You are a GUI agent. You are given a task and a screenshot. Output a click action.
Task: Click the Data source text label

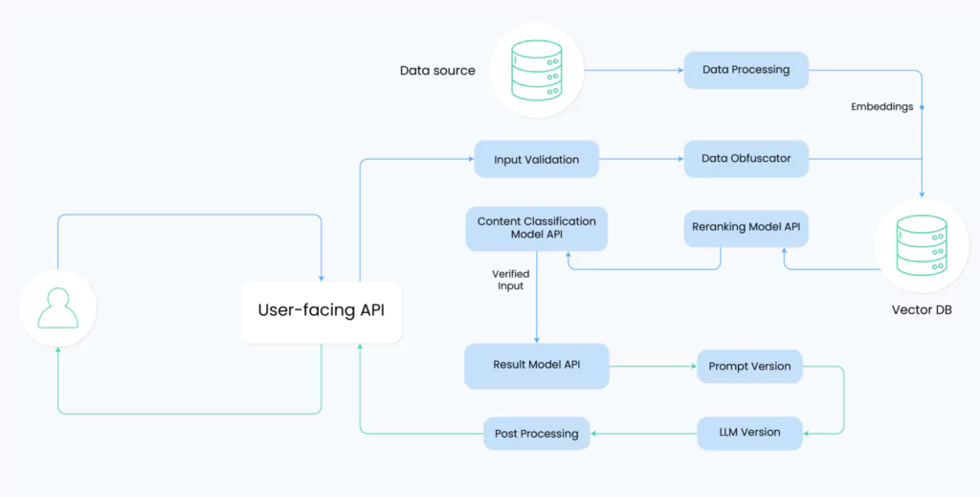click(x=437, y=71)
